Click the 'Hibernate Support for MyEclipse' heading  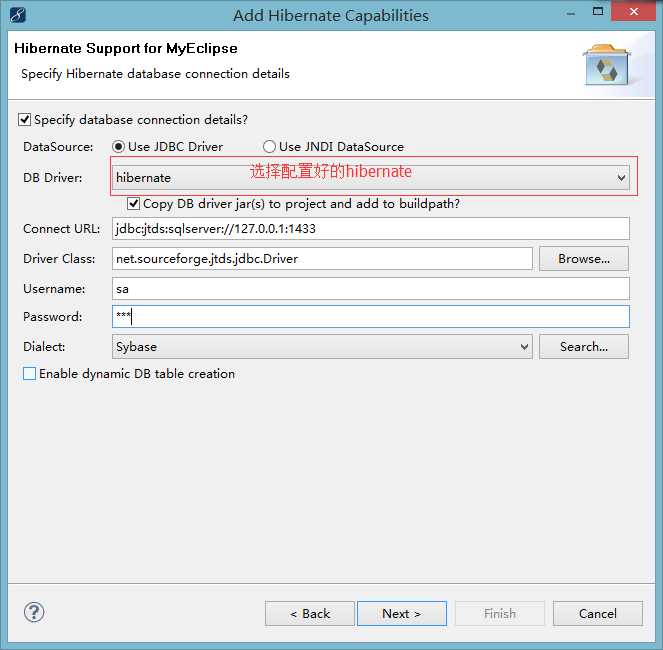126,49
